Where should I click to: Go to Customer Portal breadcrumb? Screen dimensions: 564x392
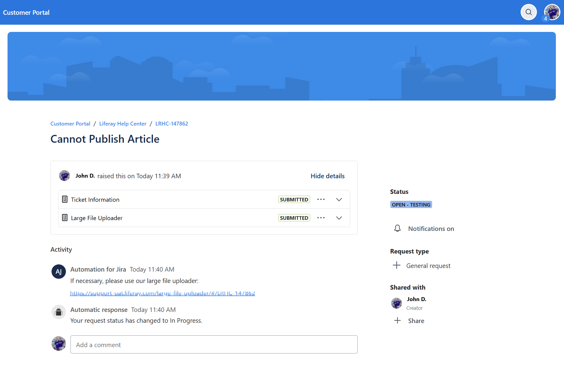(70, 124)
